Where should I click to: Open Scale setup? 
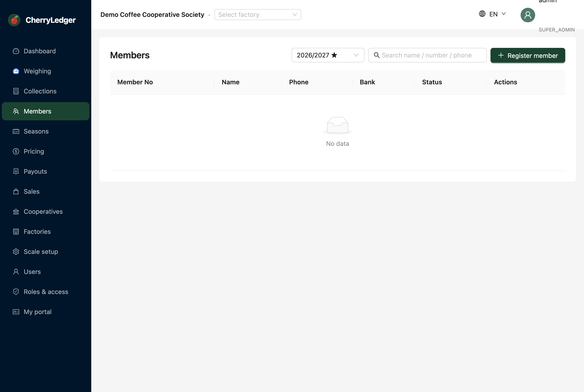click(46, 252)
